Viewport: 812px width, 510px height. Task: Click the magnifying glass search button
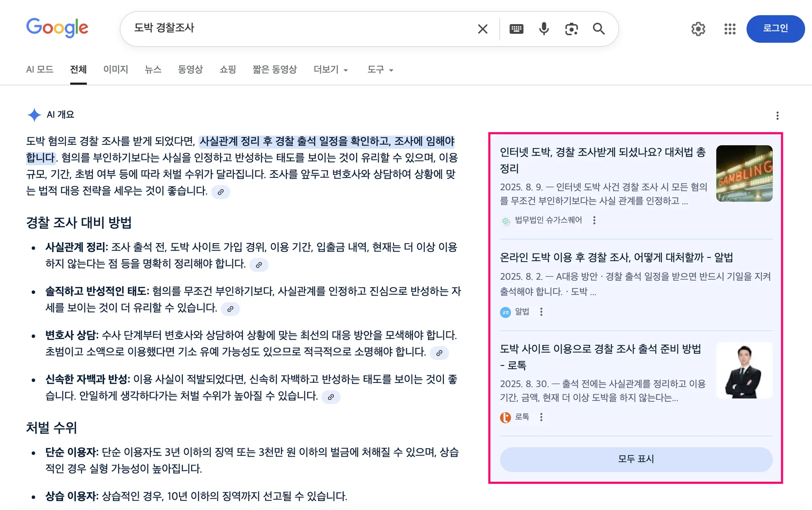tap(598, 29)
